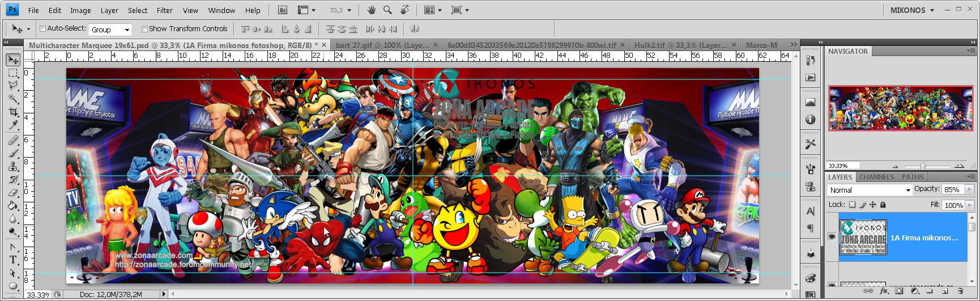The width and height of the screenshot is (980, 301).
Task: Select the Horizontal Type tool
Action: coord(13,260)
